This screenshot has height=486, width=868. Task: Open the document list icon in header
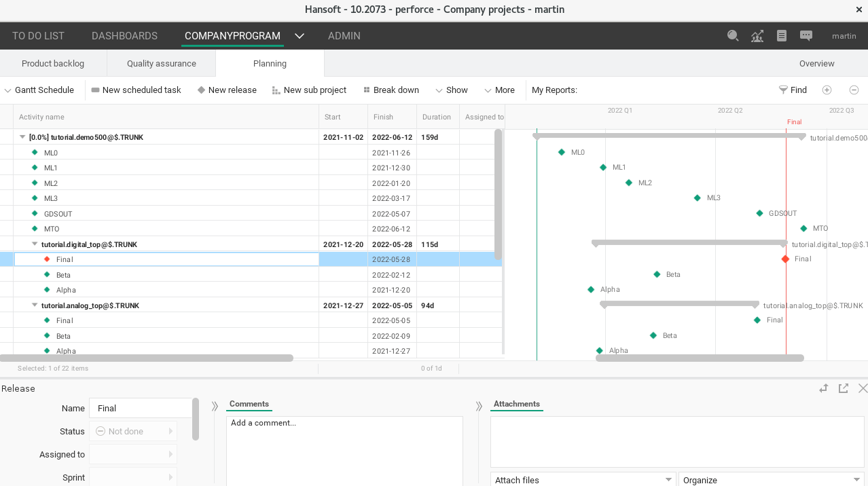782,36
